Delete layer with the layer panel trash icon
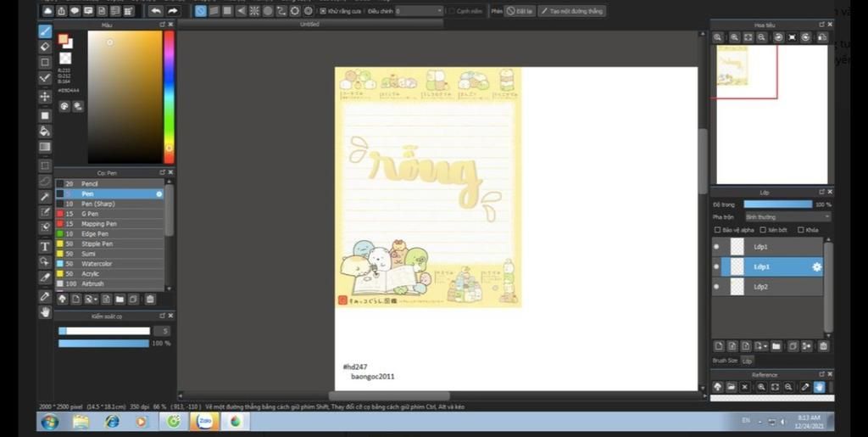 click(x=823, y=346)
